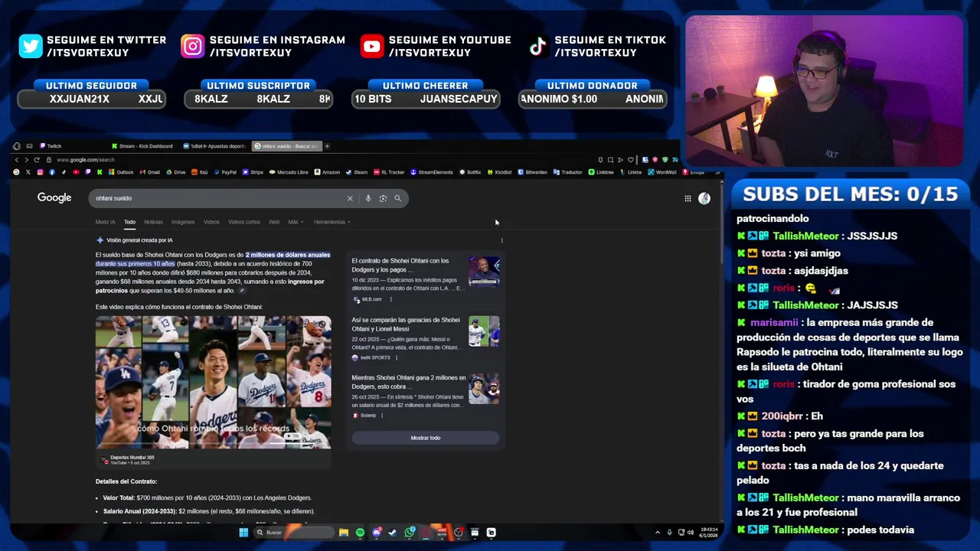The width and height of the screenshot is (980, 551).
Task: Open the Google account avatar
Action: (704, 198)
